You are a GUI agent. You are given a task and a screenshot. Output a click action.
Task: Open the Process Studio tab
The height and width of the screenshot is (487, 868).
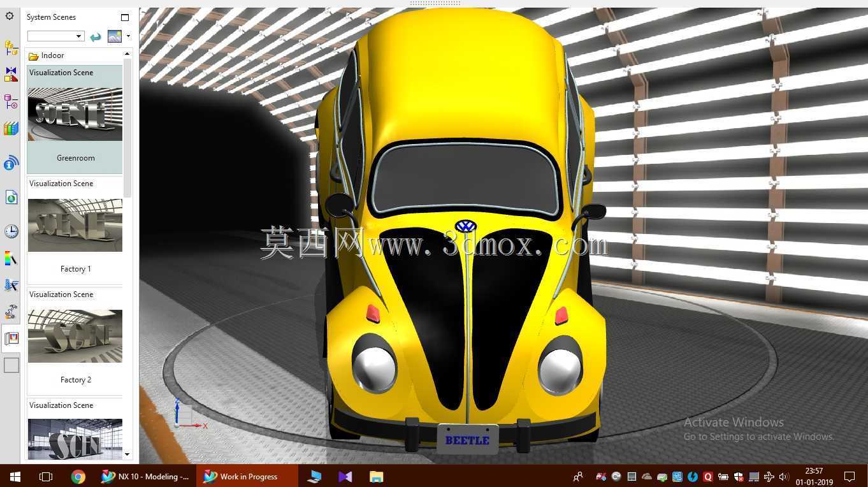(11, 285)
